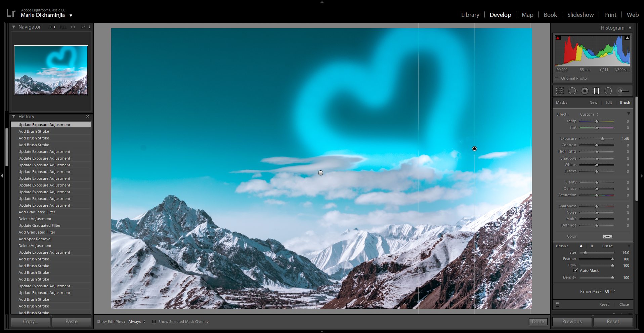Click the Exposure slider handle
This screenshot has height=333, width=644.
[602, 139]
